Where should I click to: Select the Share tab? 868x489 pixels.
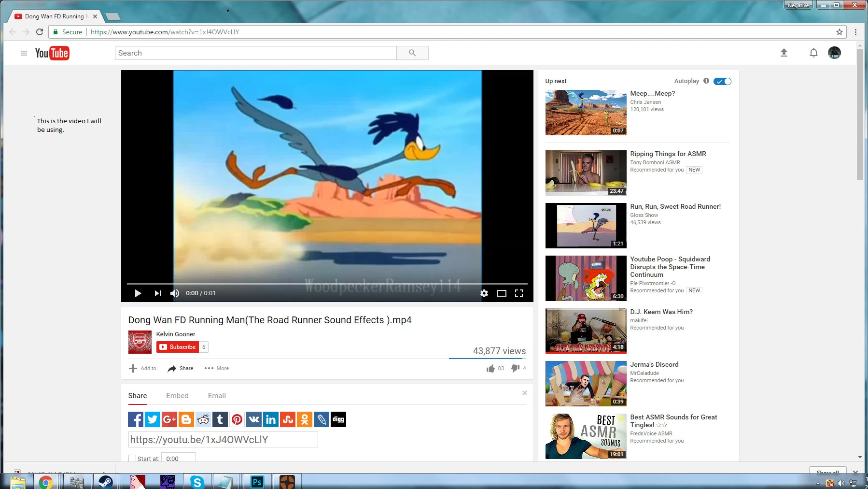click(x=138, y=396)
